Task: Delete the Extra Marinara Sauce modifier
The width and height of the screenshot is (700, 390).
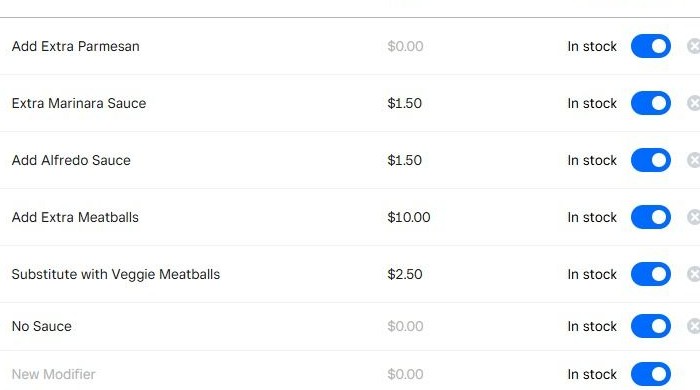Action: pyautogui.click(x=694, y=103)
